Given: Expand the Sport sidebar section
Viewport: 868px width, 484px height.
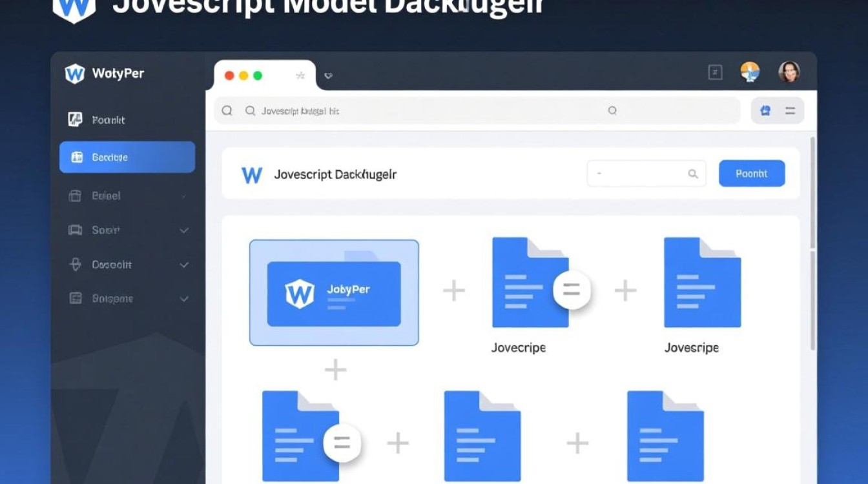Looking at the screenshot, I should [183, 230].
